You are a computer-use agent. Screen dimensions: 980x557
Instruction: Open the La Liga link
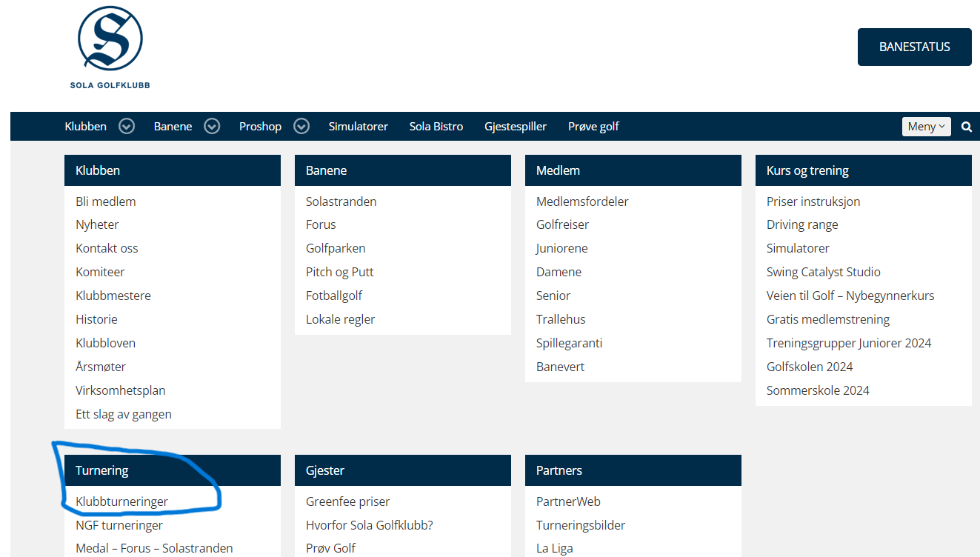[555, 548]
